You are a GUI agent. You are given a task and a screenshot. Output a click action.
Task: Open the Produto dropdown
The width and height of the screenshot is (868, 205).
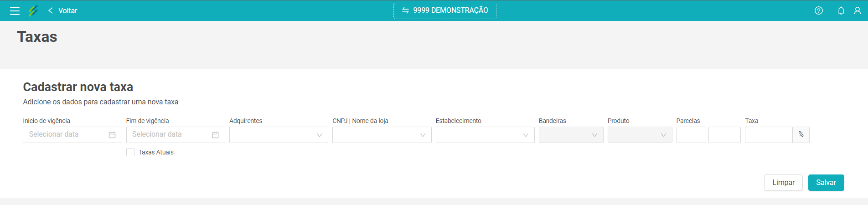(x=640, y=135)
